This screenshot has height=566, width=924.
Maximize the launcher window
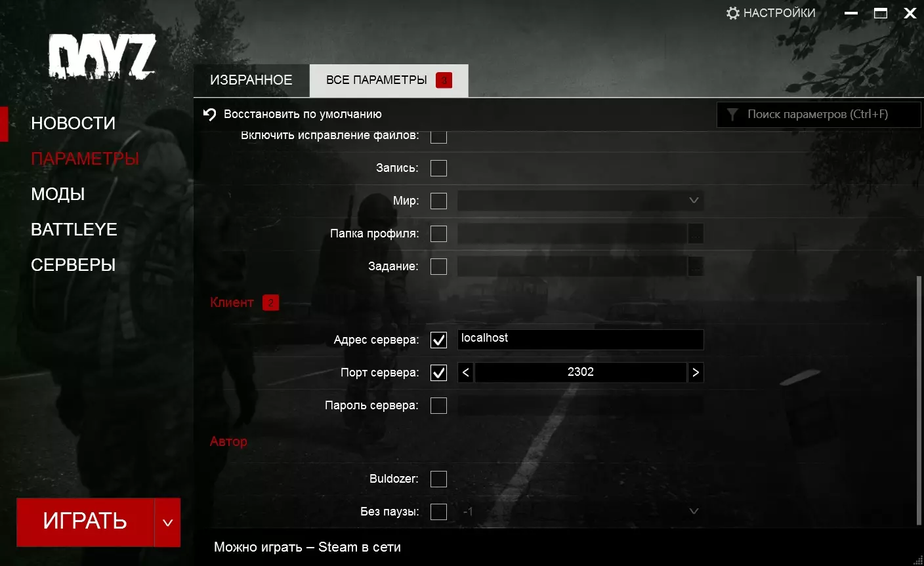pos(881,13)
